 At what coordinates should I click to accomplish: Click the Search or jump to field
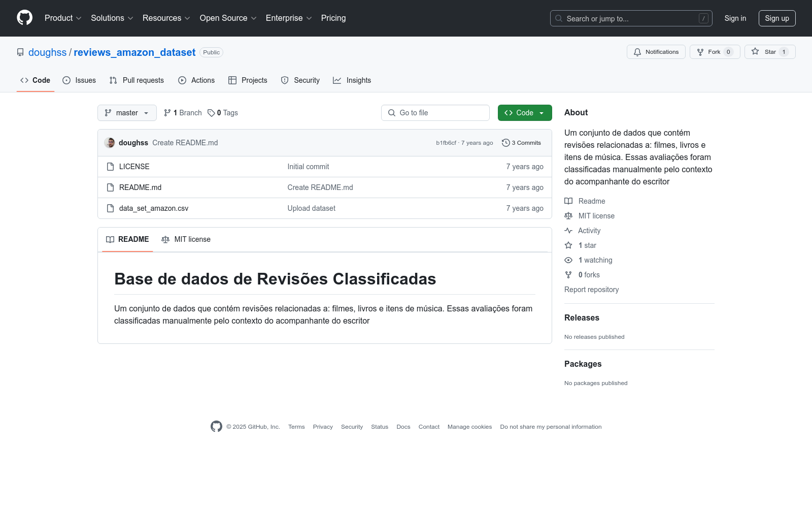[x=631, y=18]
